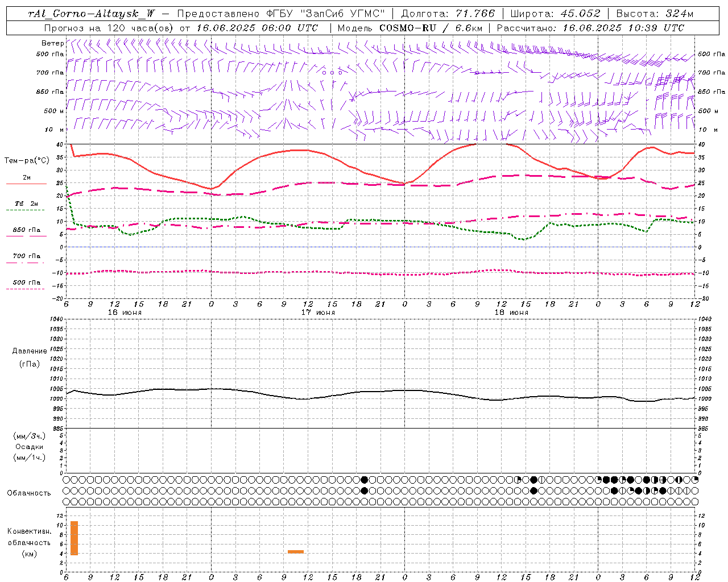Click the 500 гПа temperature legend label
This screenshot has width=728, height=582.
pos(27,282)
